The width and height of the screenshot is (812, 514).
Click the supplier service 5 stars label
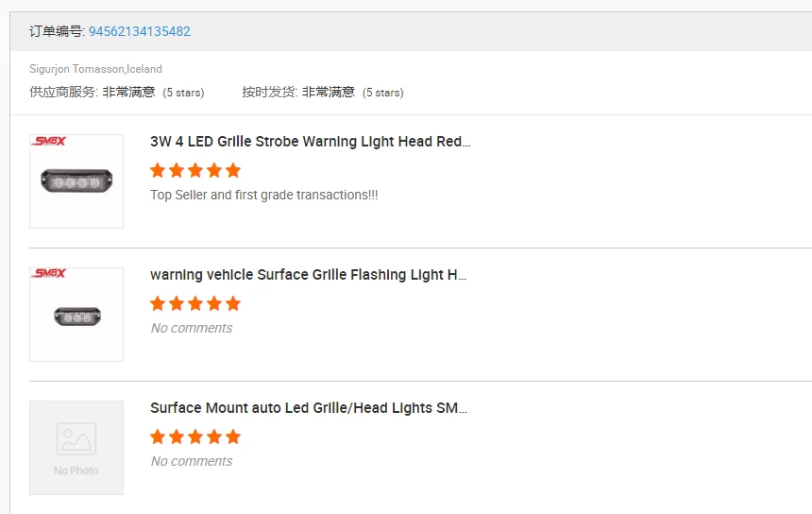[183, 93]
